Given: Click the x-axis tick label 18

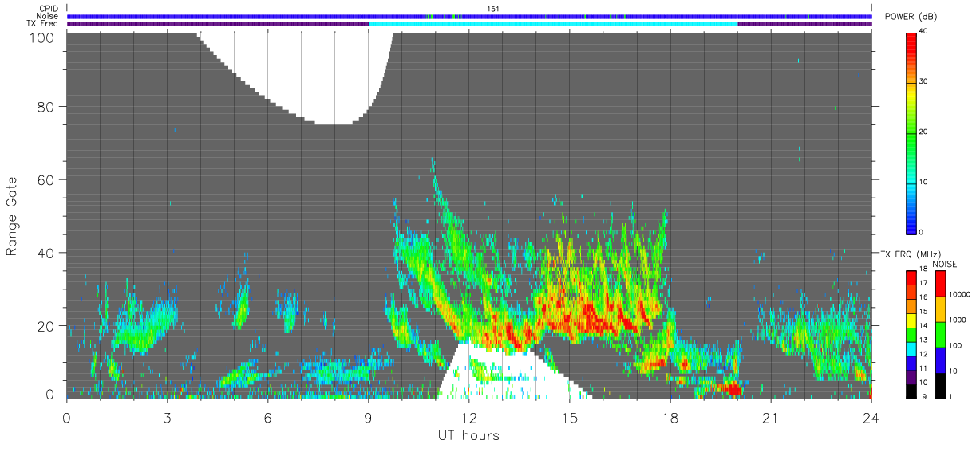Looking at the screenshot, I should tap(670, 418).
